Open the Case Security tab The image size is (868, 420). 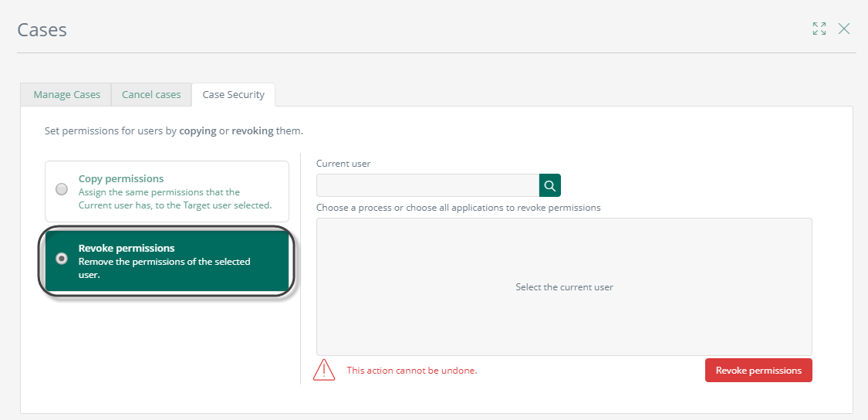[x=233, y=95]
